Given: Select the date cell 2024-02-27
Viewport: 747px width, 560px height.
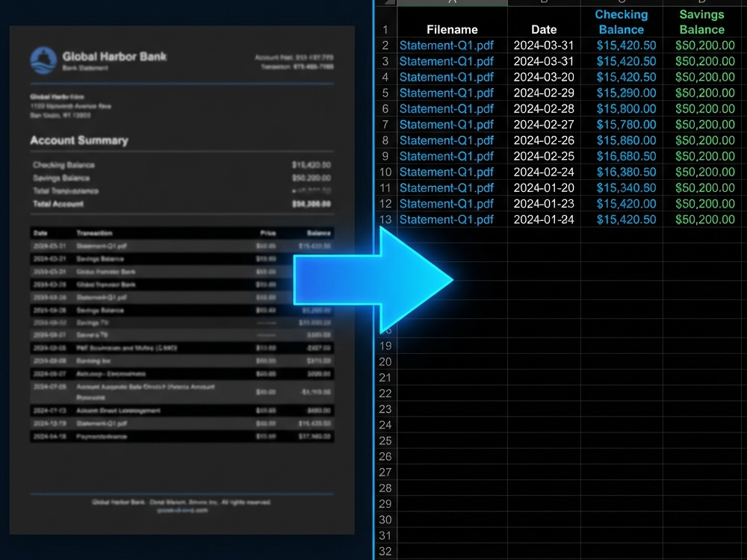Looking at the screenshot, I should (544, 124).
